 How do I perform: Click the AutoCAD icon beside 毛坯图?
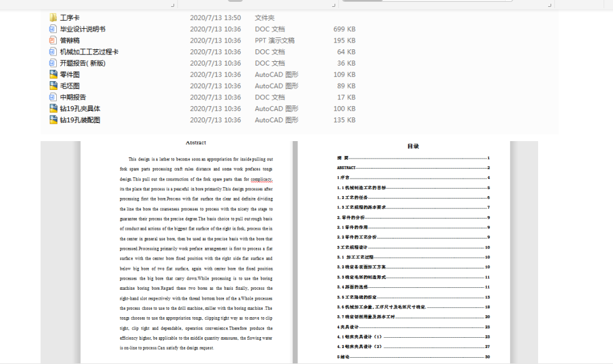(x=53, y=86)
